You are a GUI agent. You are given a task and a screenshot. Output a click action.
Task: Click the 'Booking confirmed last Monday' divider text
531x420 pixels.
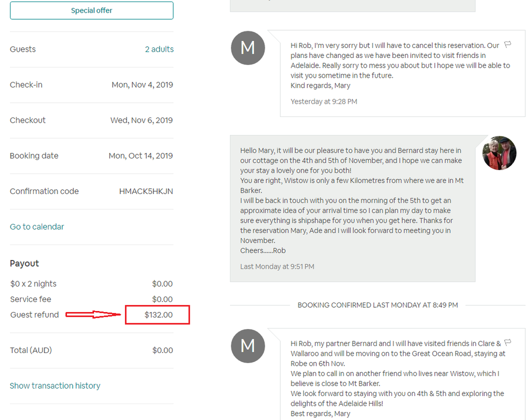(x=377, y=305)
